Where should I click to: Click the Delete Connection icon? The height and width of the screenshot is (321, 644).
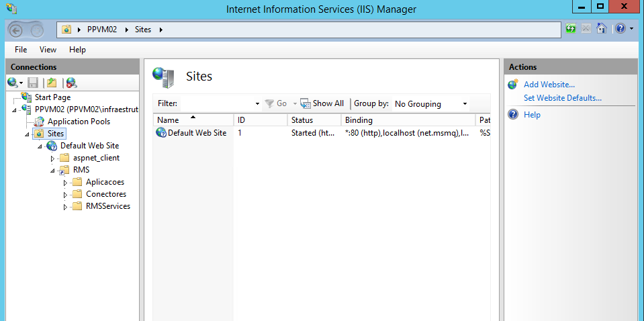pyautogui.click(x=71, y=83)
